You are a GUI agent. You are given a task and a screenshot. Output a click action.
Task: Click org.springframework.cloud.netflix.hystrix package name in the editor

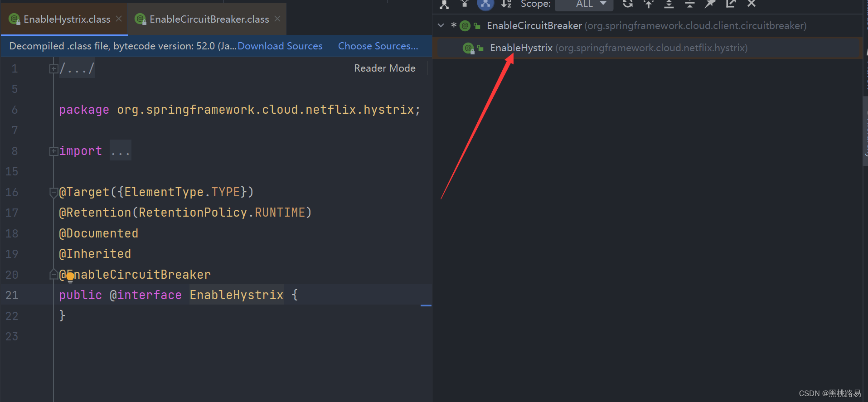click(265, 110)
